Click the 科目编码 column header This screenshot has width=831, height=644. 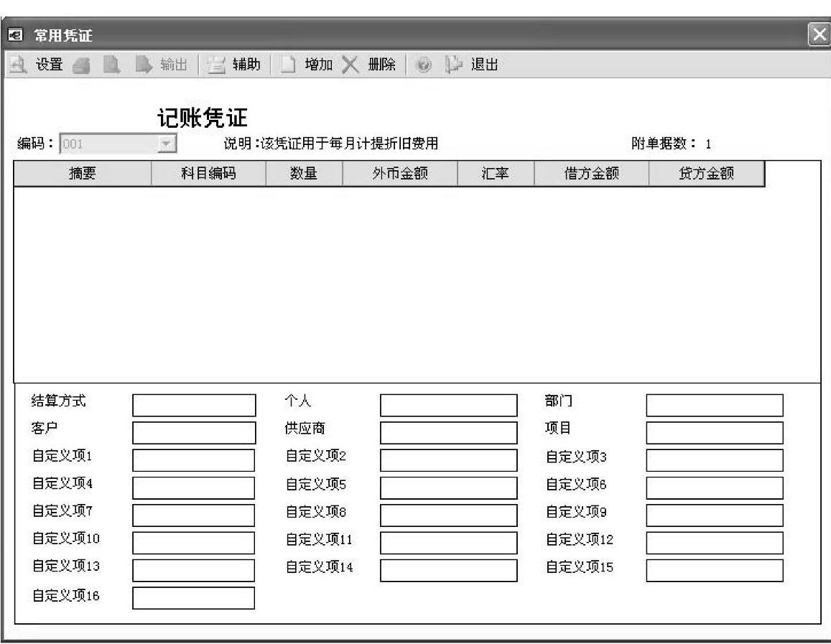208,173
